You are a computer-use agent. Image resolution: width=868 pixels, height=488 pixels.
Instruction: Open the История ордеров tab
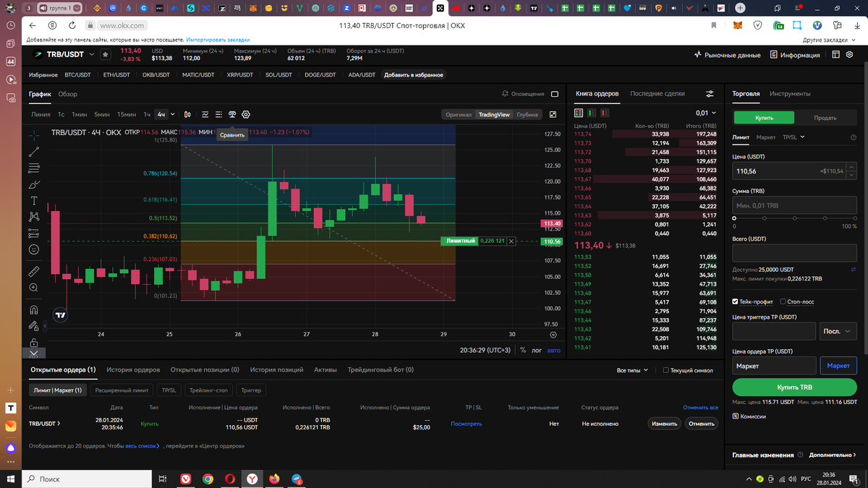tap(133, 369)
